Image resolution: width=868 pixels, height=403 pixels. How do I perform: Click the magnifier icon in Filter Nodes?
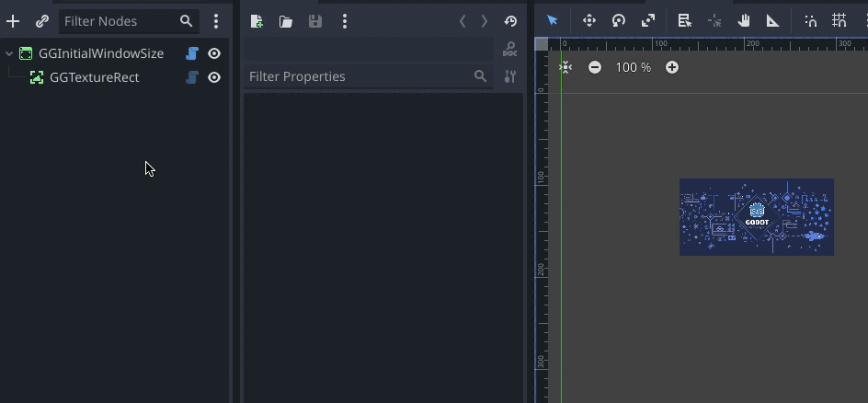coord(186,21)
